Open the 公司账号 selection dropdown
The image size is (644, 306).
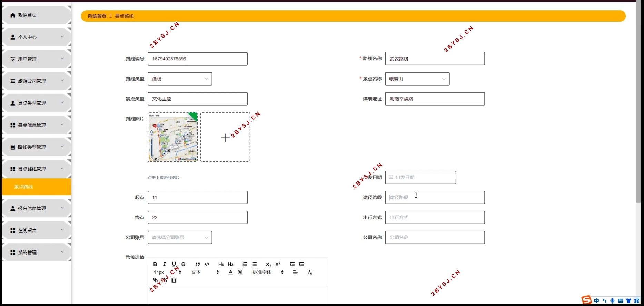click(180, 237)
